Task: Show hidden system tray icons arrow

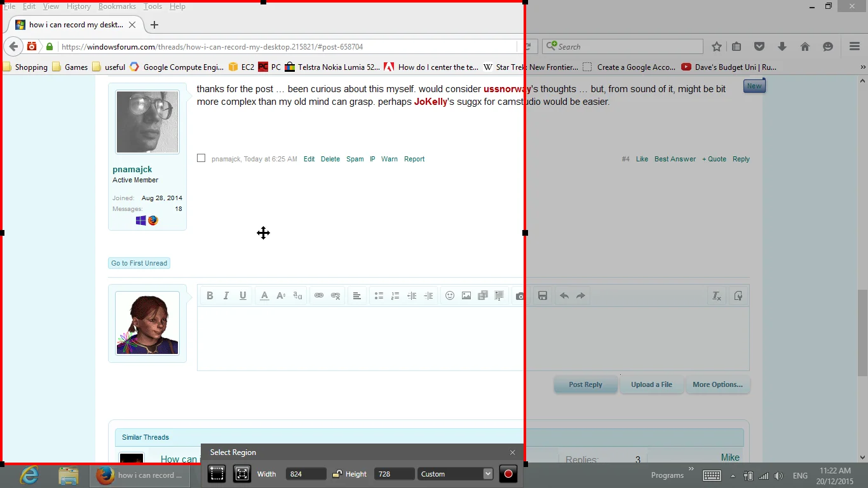Action: (x=733, y=476)
